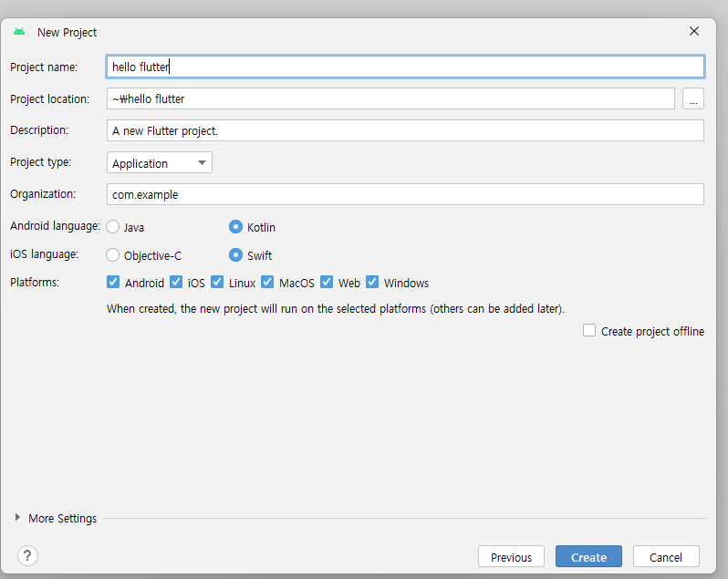Screen dimensions: 728x579
Task: Click the 'iOS language:' label
Action: [44, 254]
